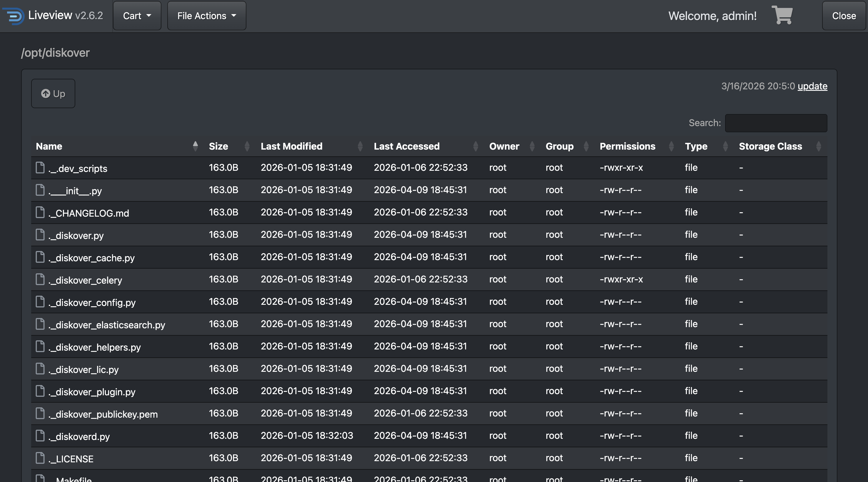This screenshot has height=482, width=868.
Task: Click file icon for ._diskover_plugin.py
Action: tap(40, 391)
